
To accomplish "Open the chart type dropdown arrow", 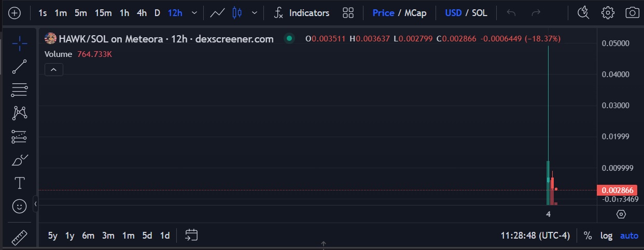I will tap(254, 13).
